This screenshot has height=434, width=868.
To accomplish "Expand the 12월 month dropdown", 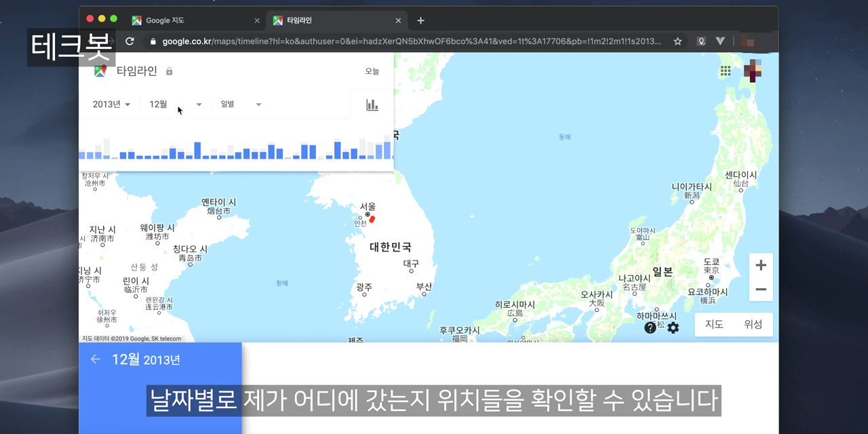I will coord(176,104).
